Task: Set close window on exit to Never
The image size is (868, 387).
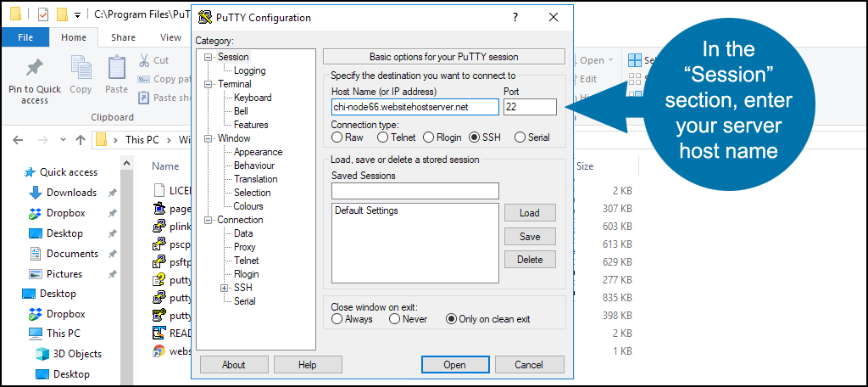Action: [x=394, y=319]
